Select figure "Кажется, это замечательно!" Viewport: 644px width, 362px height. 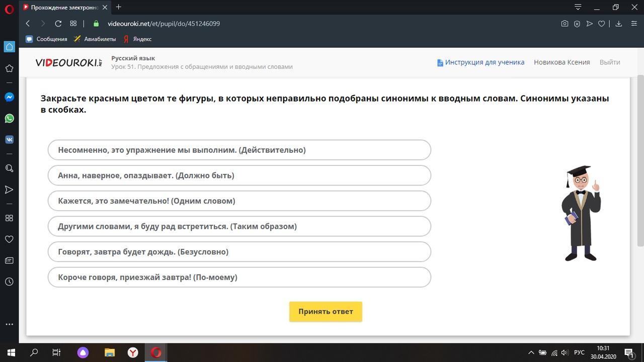239,201
